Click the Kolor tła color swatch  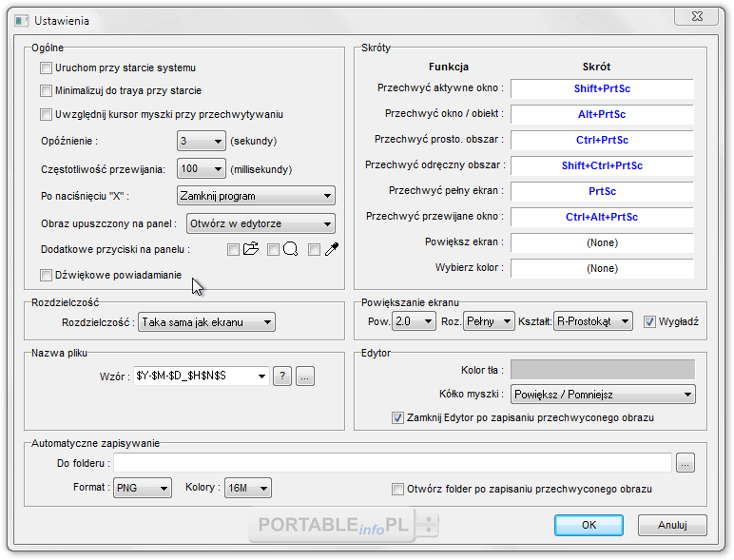click(x=603, y=370)
